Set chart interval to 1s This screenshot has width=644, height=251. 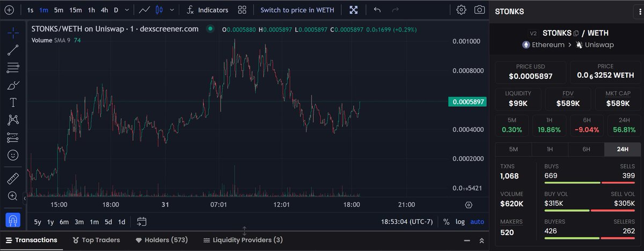tap(30, 10)
